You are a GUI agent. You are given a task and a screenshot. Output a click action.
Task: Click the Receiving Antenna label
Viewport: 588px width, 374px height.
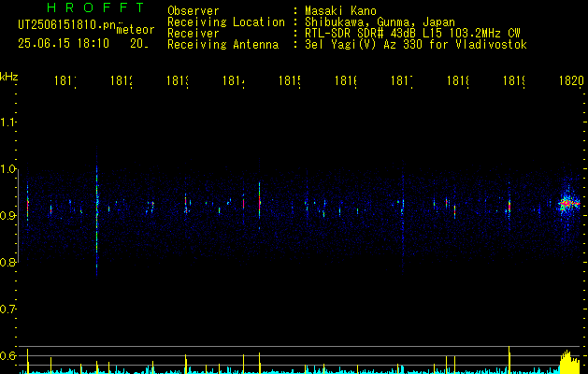click(222, 45)
